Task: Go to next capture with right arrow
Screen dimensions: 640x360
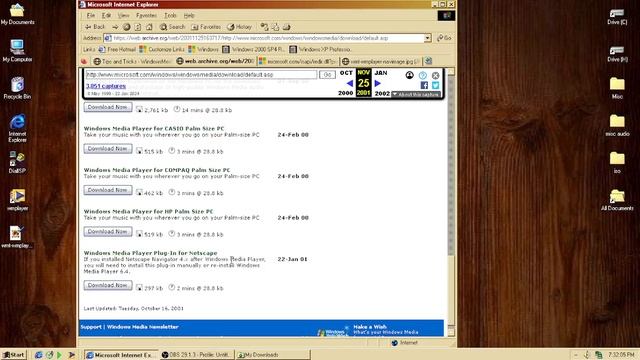Action: [378, 83]
